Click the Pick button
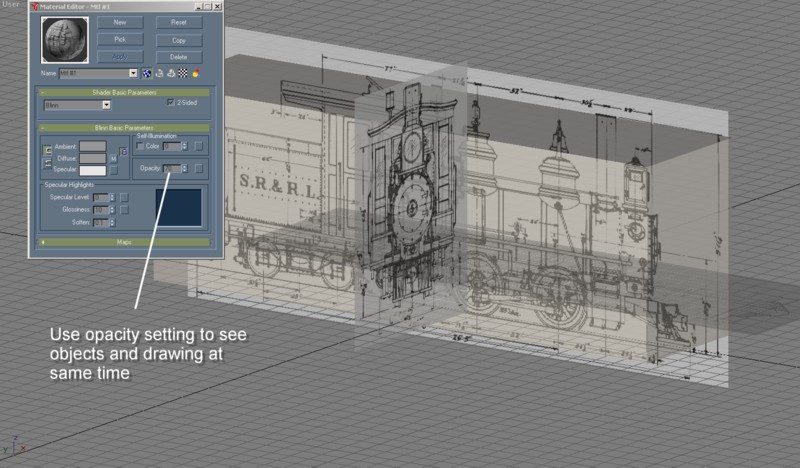Image resolution: width=800 pixels, height=468 pixels. 120,39
